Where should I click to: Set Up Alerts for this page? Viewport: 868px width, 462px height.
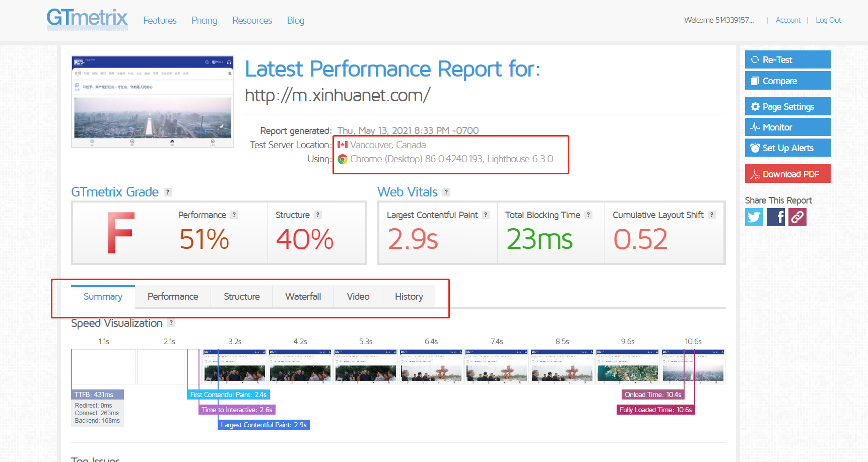point(788,148)
